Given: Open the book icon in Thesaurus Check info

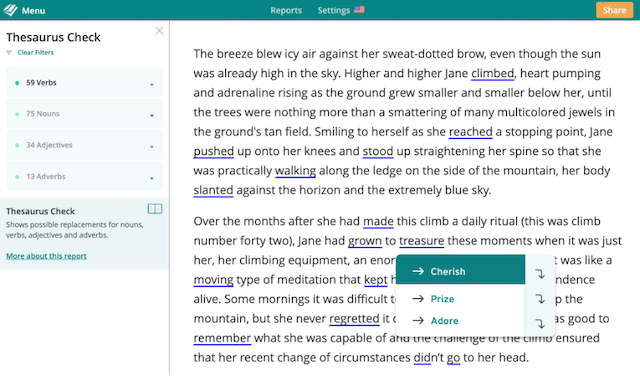Looking at the screenshot, I should [x=155, y=209].
